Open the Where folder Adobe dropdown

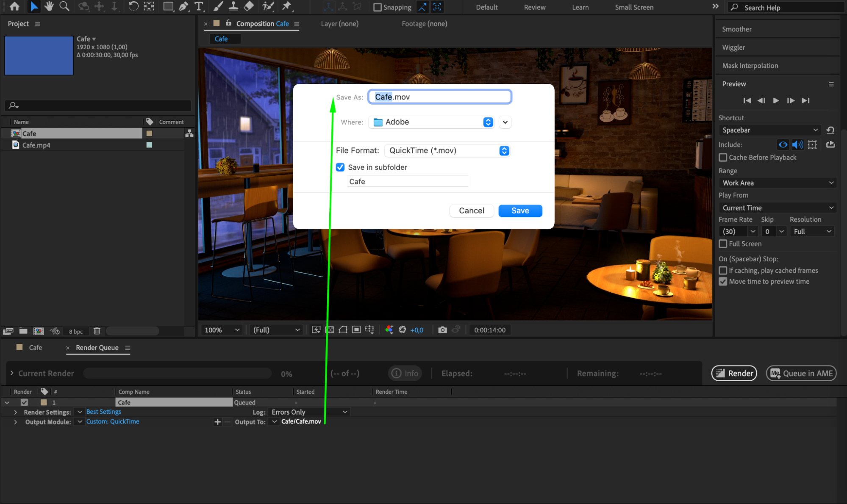[x=432, y=122]
